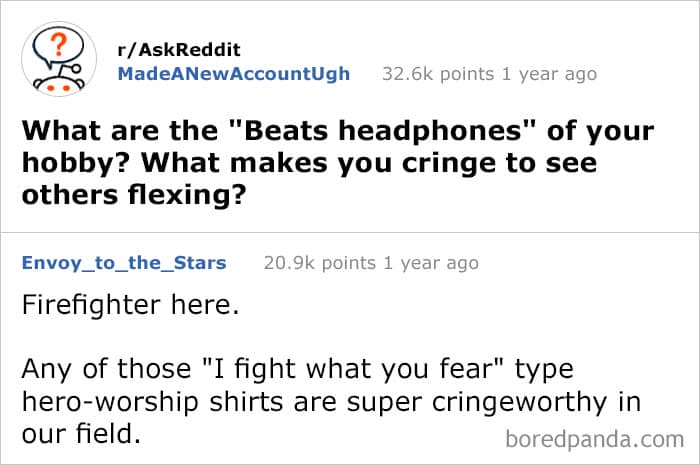Open Envoy_to_the_Stars user profile
This screenshot has height=465, width=700.
coord(123,263)
